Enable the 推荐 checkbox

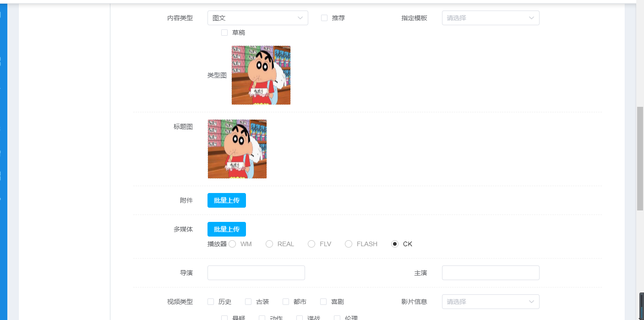(x=324, y=18)
